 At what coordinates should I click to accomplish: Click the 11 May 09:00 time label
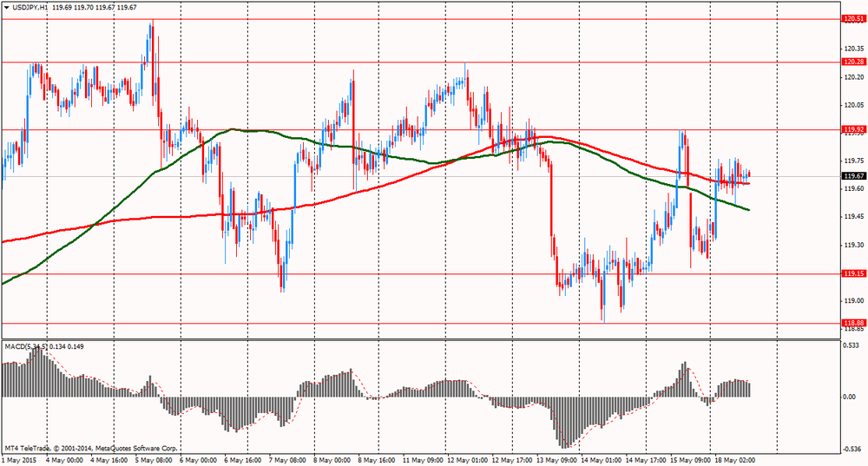click(x=423, y=460)
